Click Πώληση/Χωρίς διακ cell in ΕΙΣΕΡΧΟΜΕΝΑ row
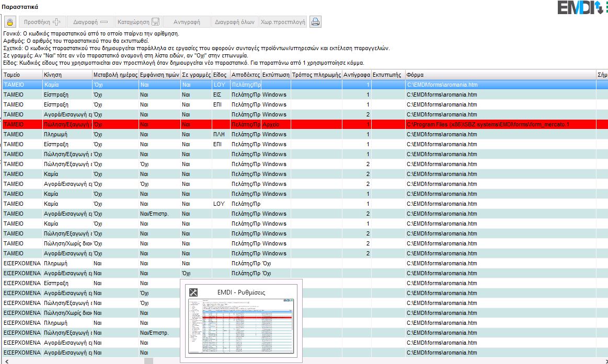This screenshot has width=608, height=364. pyautogui.click(x=67, y=313)
